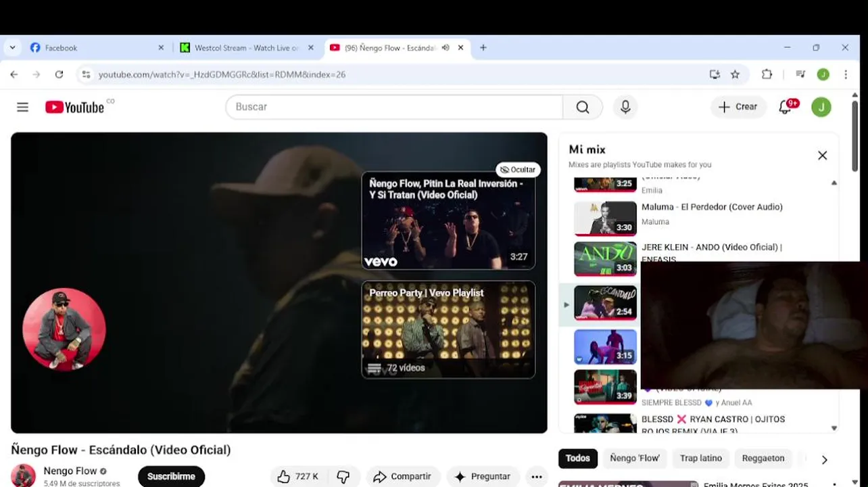This screenshot has width=868, height=487.
Task: Close the Mi mix playlist panel
Action: [x=822, y=156]
